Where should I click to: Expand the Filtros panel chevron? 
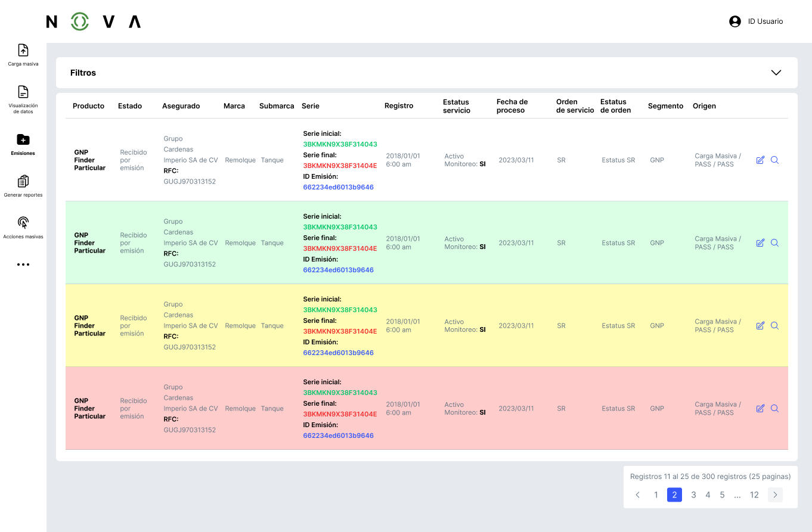coord(776,73)
